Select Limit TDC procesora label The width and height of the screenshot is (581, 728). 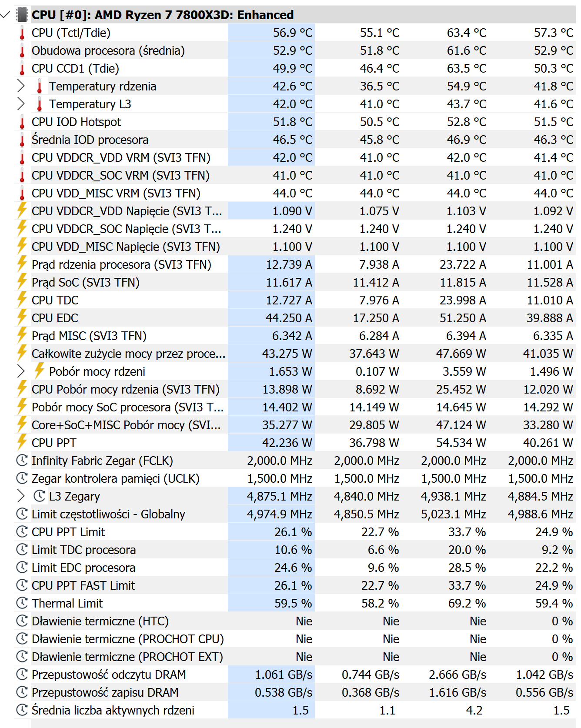83,550
